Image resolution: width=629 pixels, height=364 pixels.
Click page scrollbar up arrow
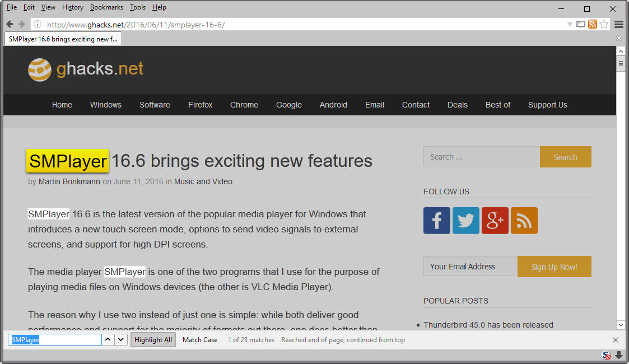tap(621, 51)
